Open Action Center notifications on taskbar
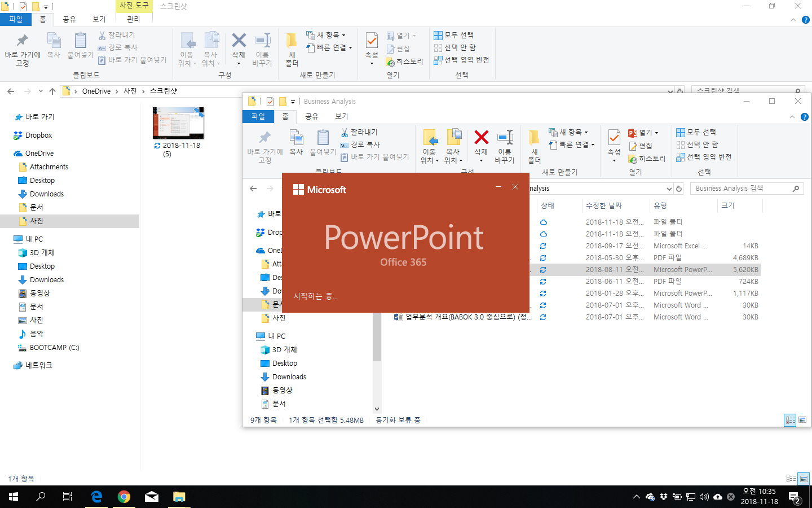The width and height of the screenshot is (812, 508). (x=795, y=497)
